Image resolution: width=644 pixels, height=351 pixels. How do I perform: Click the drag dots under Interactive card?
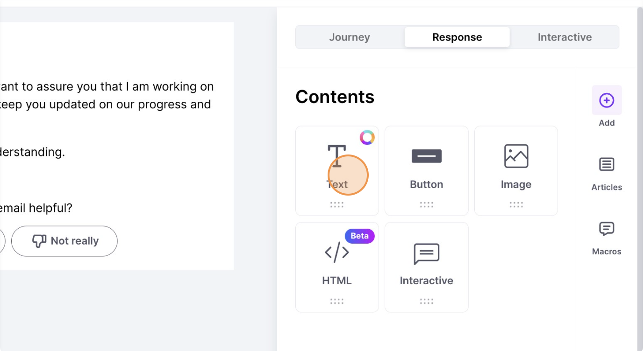426,301
